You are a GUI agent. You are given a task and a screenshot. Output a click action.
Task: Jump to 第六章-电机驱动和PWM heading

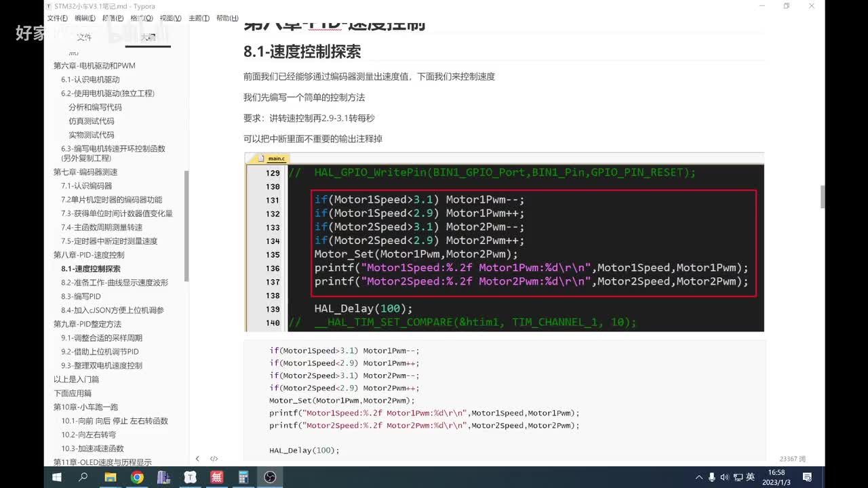click(x=94, y=66)
